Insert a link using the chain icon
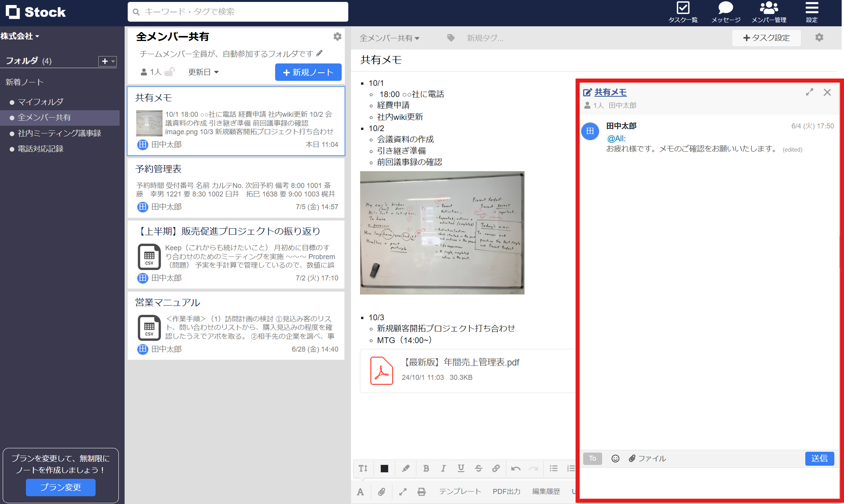This screenshot has width=844, height=504. pyautogui.click(x=496, y=468)
